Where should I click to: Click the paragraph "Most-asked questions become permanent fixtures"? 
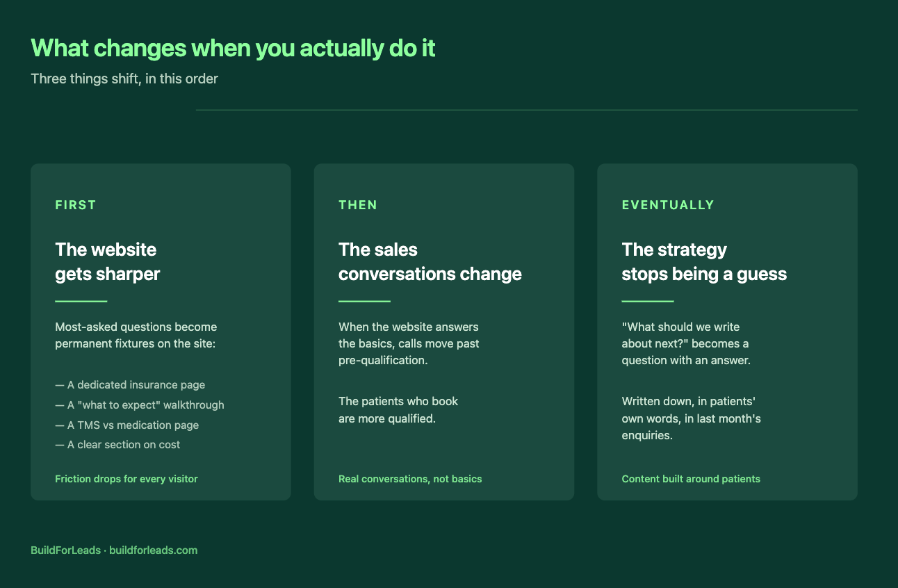click(x=136, y=335)
